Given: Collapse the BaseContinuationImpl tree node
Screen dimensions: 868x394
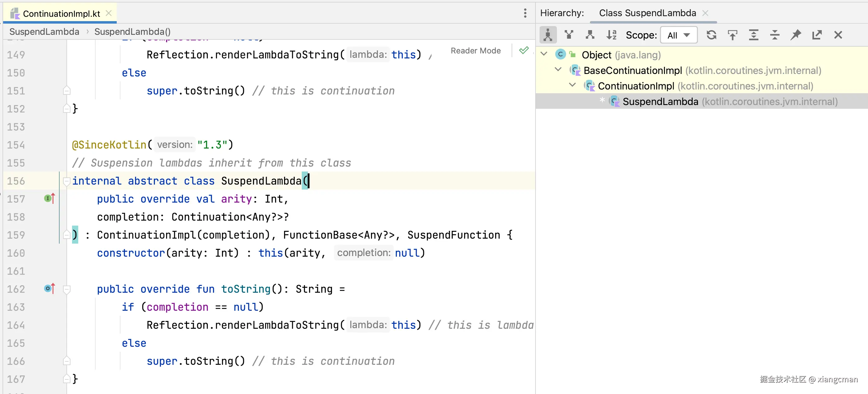Looking at the screenshot, I should point(558,70).
